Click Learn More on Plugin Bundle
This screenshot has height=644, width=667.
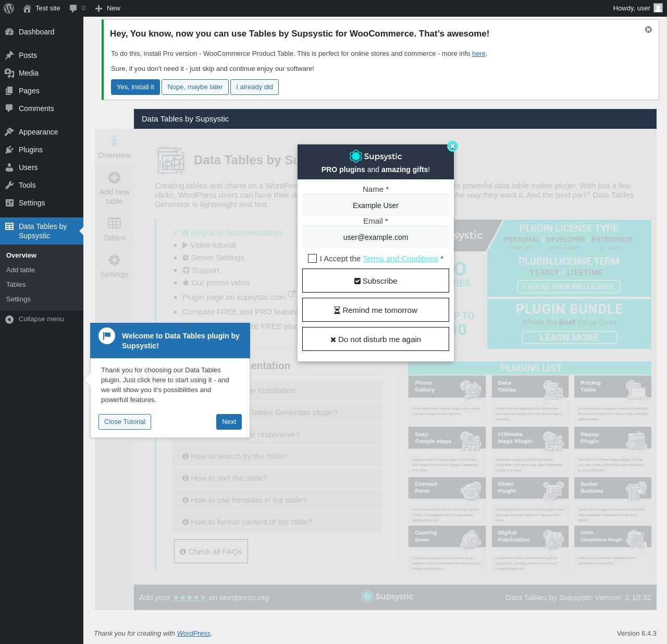(x=569, y=338)
